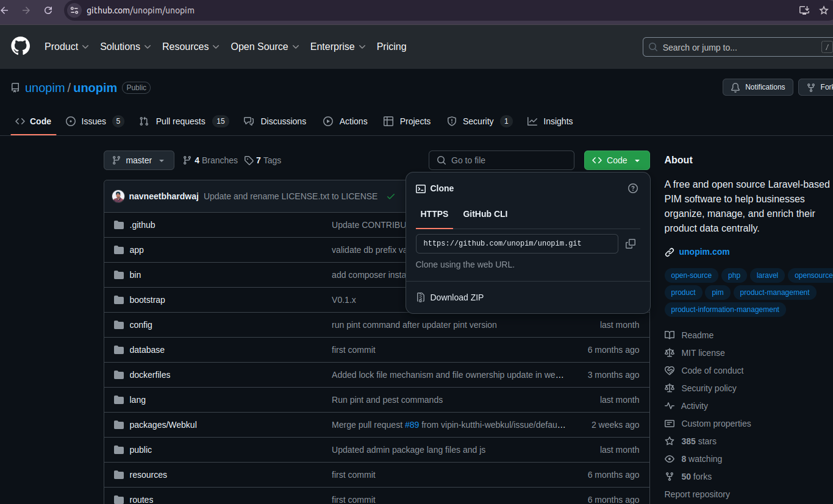This screenshot has width=833, height=504.
Task: Click the laravel topic tag
Action: pos(767,275)
